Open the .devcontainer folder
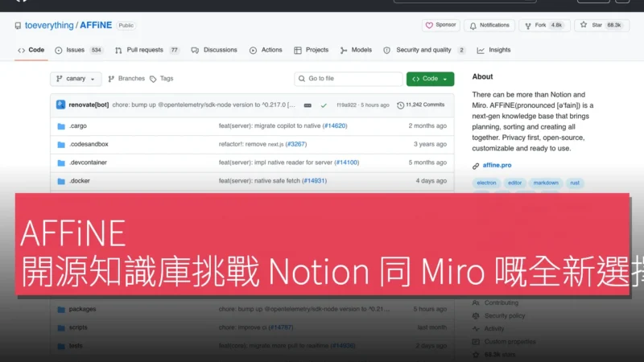Image resolution: width=644 pixels, height=362 pixels. (x=88, y=162)
